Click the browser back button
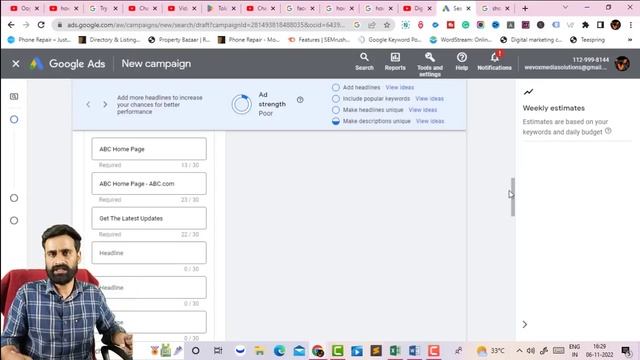This screenshot has width=640, height=360. (11, 25)
